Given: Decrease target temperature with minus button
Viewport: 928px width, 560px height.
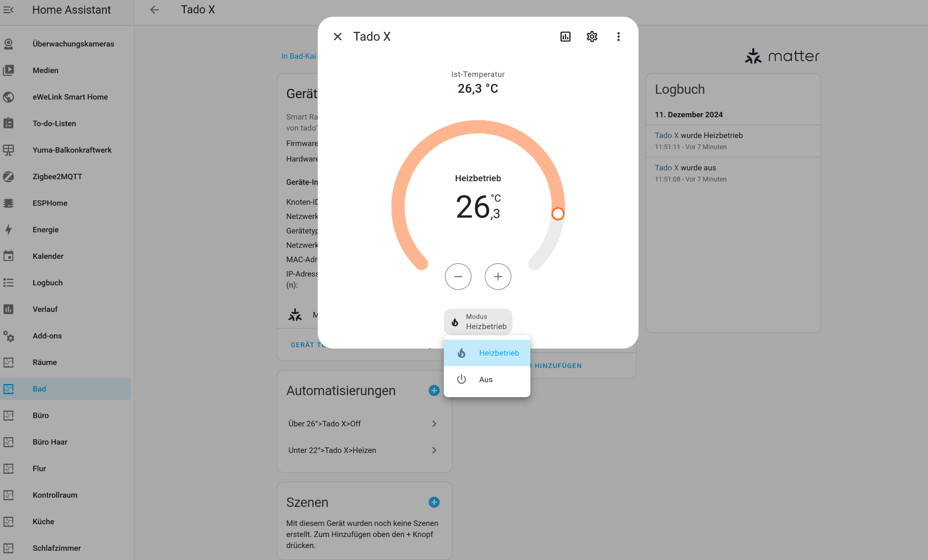Looking at the screenshot, I should pyautogui.click(x=458, y=276).
